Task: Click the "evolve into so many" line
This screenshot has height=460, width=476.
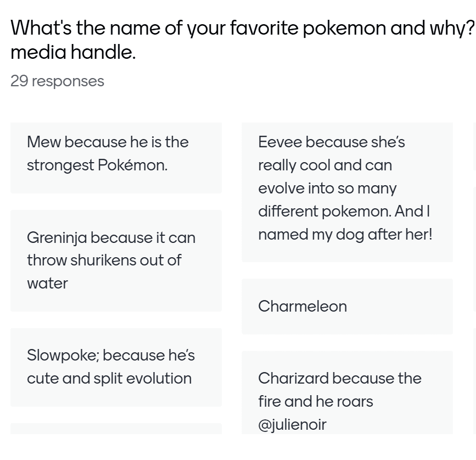Action: pos(327,189)
